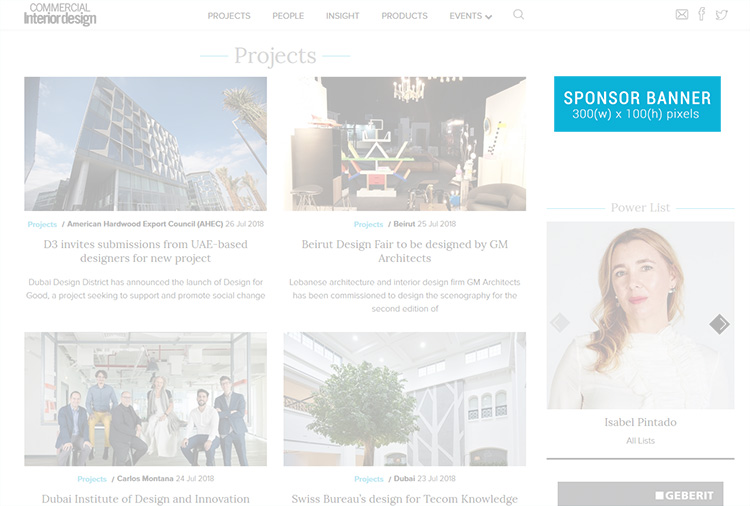Open the indoor tree atrium thumbnail
The image size is (750, 506).
pos(405,399)
